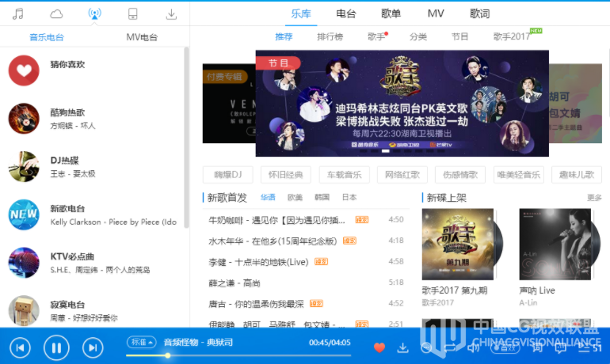610x364 pixels.
Task: Open the mobile phone device icon tab
Action: tap(132, 14)
